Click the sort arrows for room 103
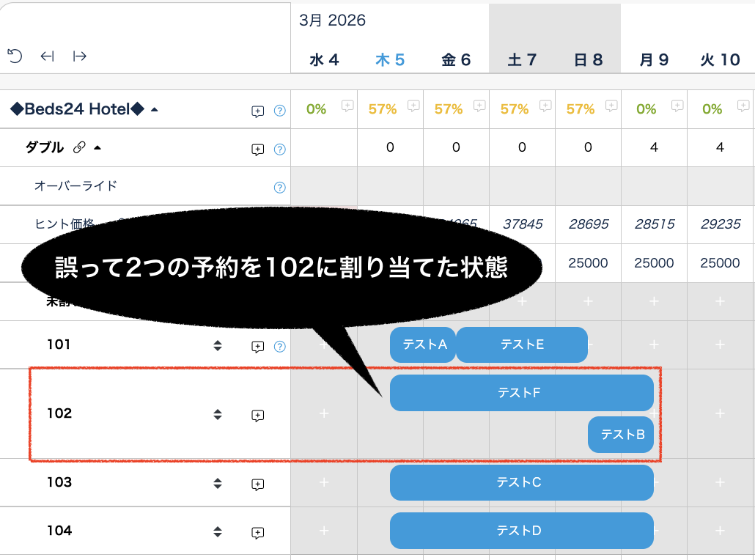 (x=217, y=484)
